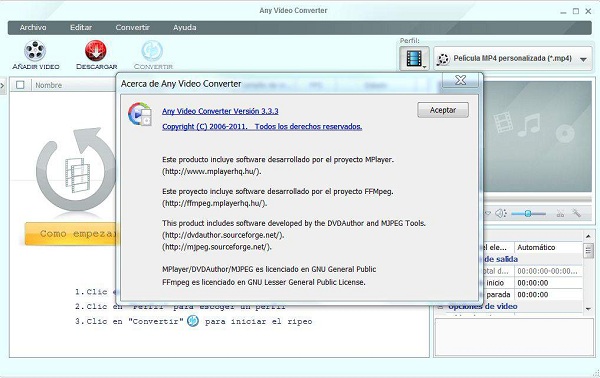Click the speaker mute icon under preview
Screen dimensions: 600x378
[501, 213]
